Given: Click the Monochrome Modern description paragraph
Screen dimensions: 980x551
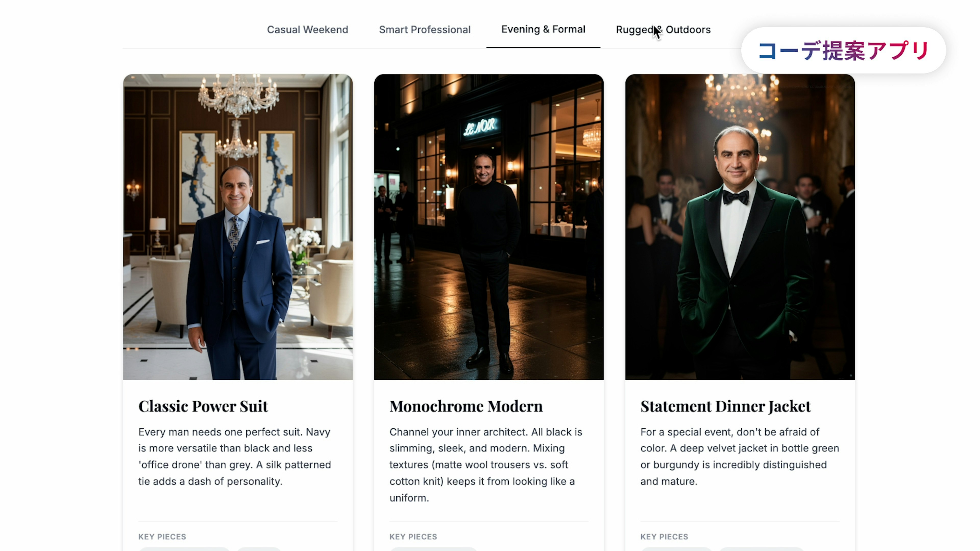Looking at the screenshot, I should pos(485,465).
